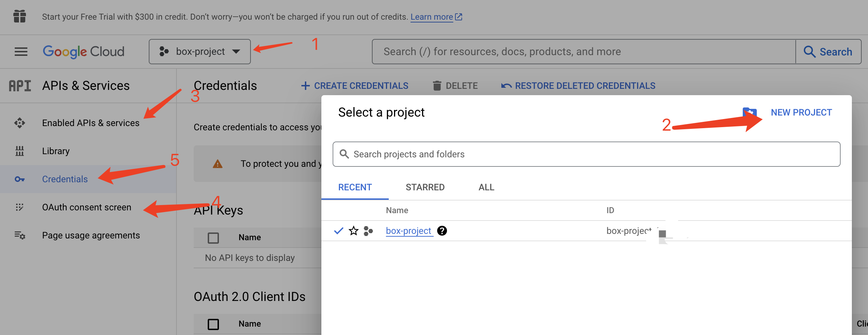Click the Page usage agreements icon
Screen dimensions: 868x335
point(20,235)
